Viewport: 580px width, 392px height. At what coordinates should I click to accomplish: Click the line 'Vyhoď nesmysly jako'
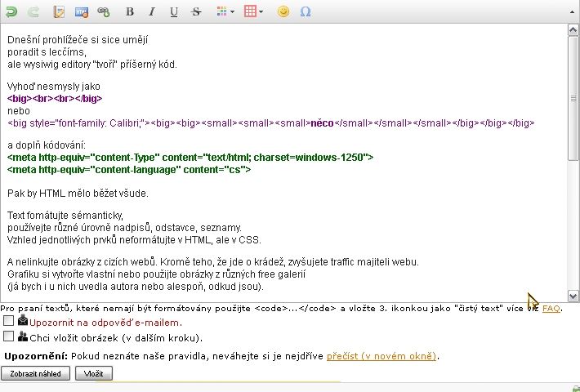coord(54,87)
